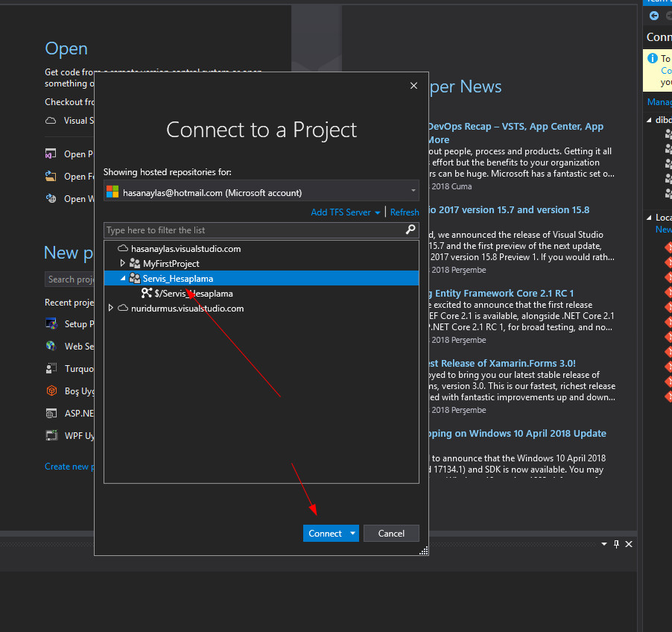Click the dialog resize grip
Image resolution: width=672 pixels, height=632 pixels.
423,551
